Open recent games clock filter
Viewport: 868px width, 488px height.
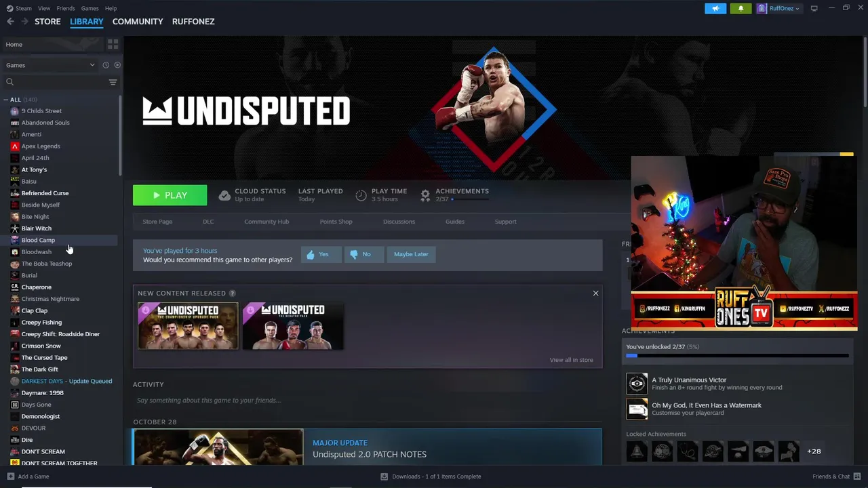tap(106, 65)
